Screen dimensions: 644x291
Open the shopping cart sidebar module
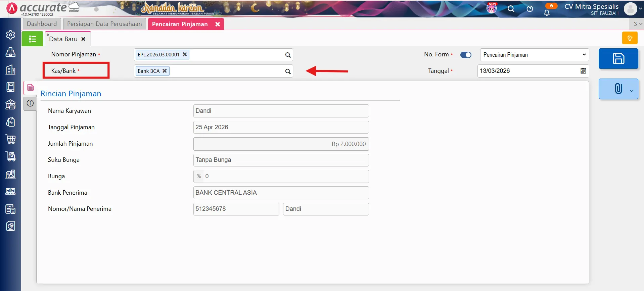click(x=10, y=139)
